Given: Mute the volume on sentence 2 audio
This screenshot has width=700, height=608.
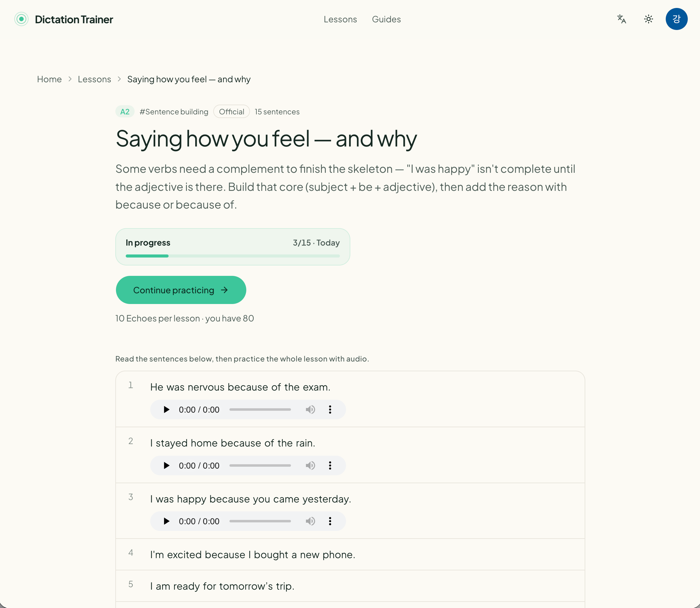Looking at the screenshot, I should coord(310,465).
